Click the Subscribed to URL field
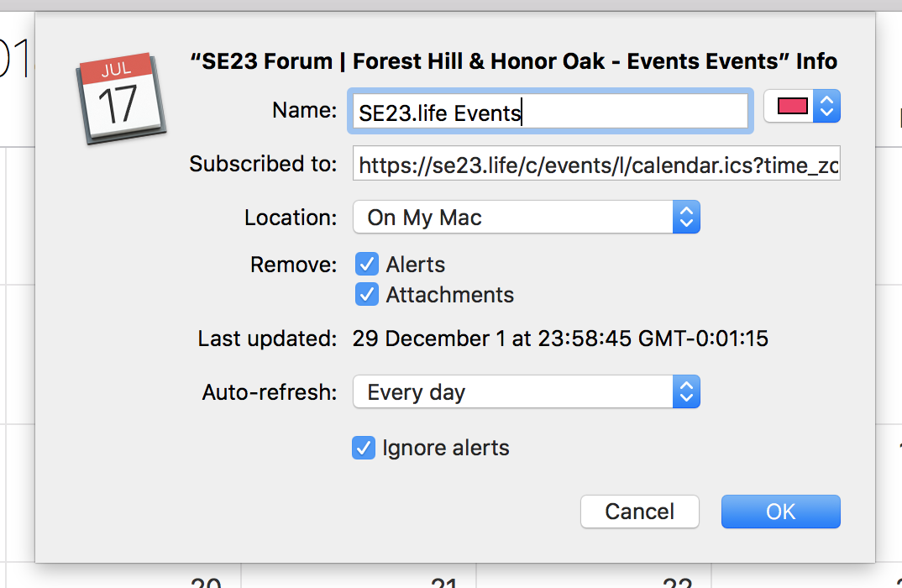 (x=596, y=165)
